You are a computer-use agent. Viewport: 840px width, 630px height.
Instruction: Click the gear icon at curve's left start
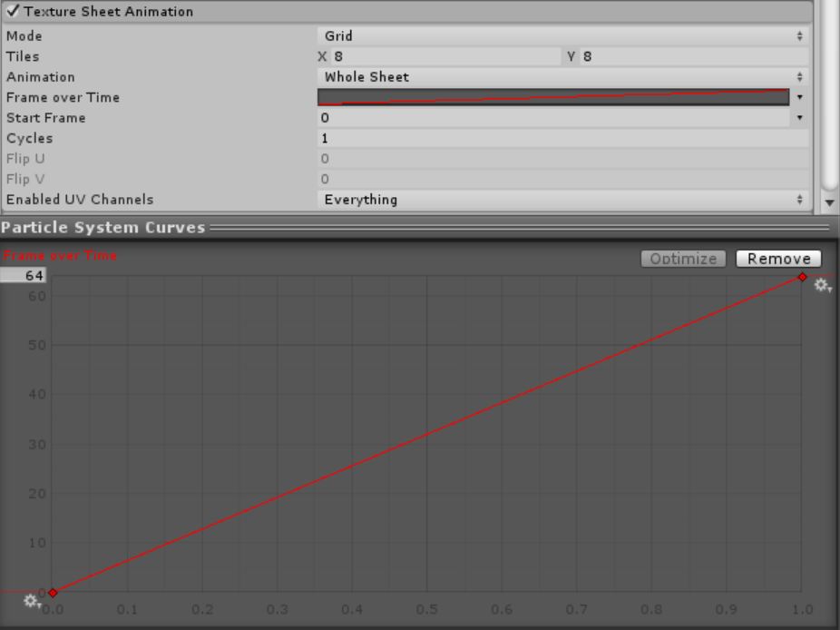click(x=32, y=601)
